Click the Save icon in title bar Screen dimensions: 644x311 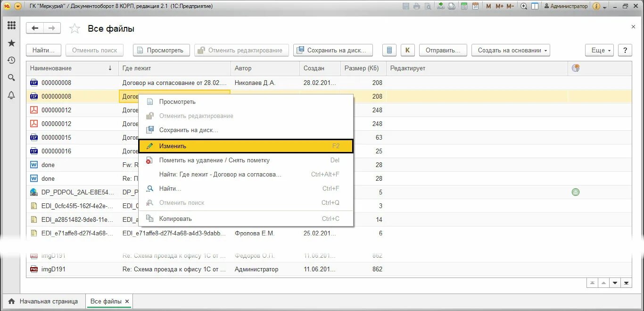click(x=406, y=6)
